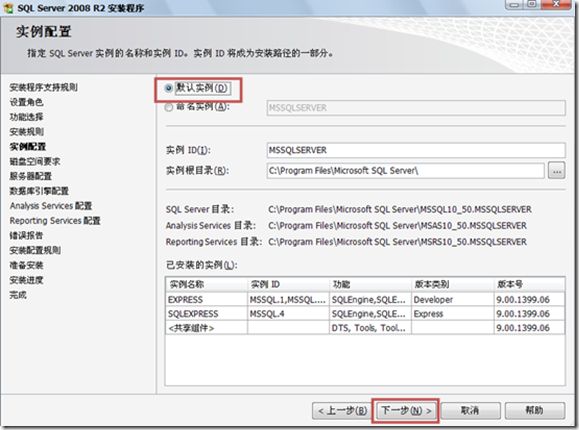The width and height of the screenshot is (579, 430).
Task: Select 功能选择 step in sidebar
Action: 27,117
